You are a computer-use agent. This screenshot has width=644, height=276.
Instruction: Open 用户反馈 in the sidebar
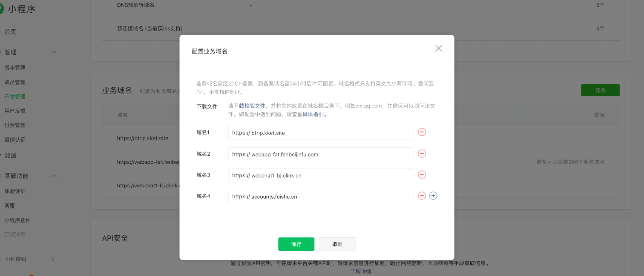pos(15,111)
